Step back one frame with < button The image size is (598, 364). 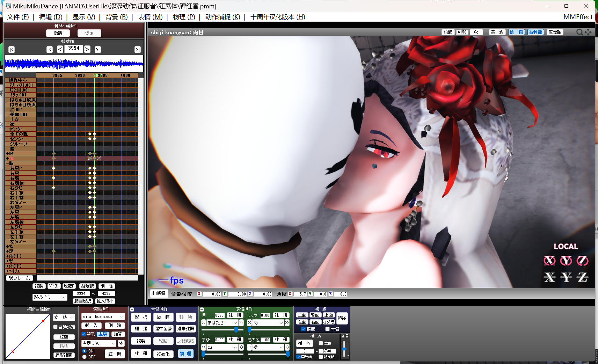coord(60,49)
